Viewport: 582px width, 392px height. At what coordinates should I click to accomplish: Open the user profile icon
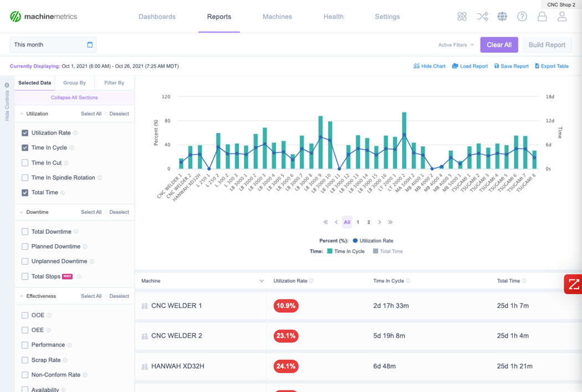click(x=562, y=17)
